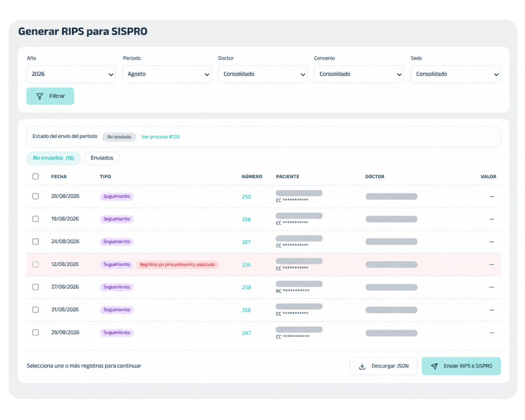
Task: Switch to the Enviados tab
Action: (102, 158)
